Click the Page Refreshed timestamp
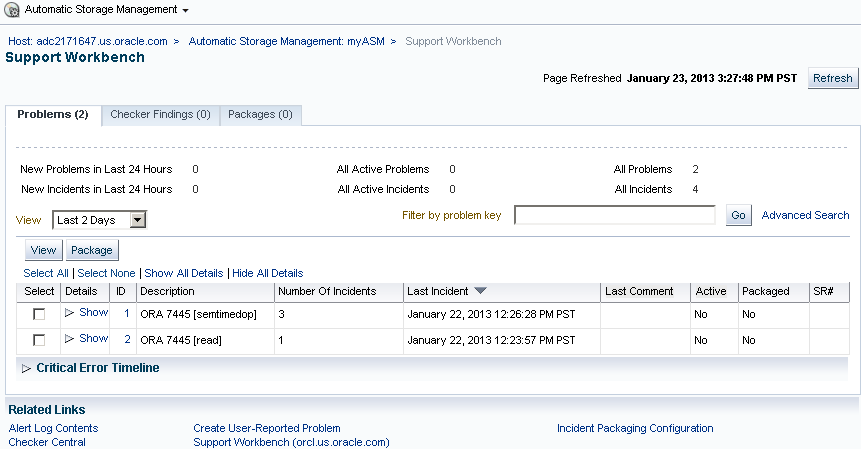The image size is (861, 449). (x=712, y=78)
